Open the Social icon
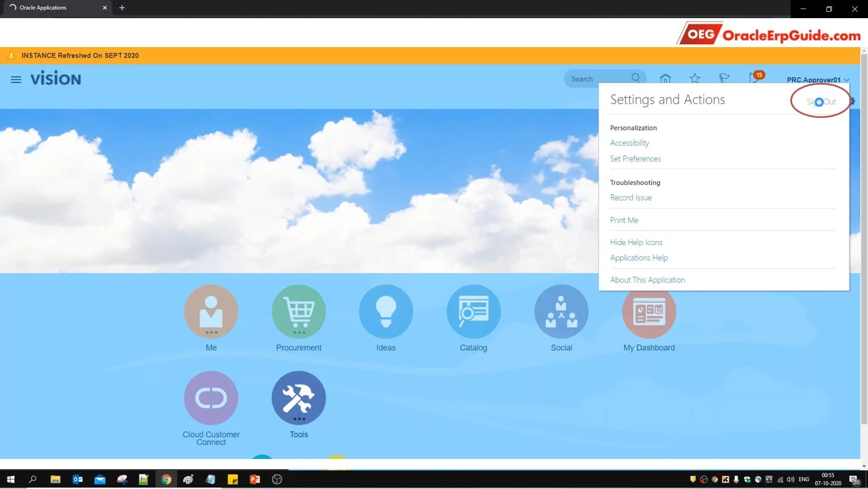 [561, 311]
